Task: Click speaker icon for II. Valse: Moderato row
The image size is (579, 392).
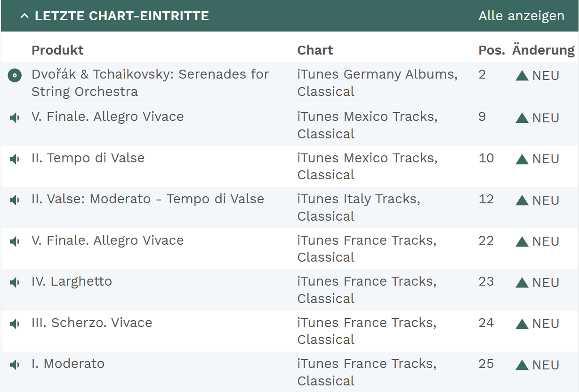Action: (15, 200)
